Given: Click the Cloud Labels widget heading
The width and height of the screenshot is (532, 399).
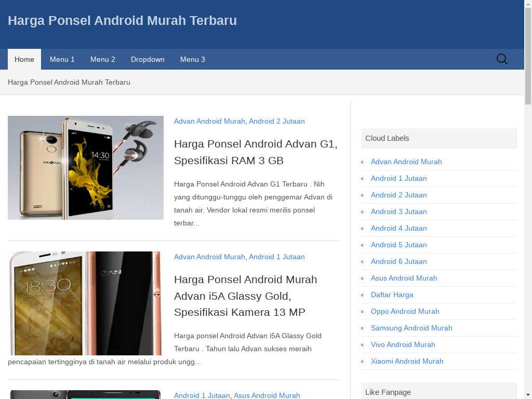Looking at the screenshot, I should pyautogui.click(x=438, y=138).
